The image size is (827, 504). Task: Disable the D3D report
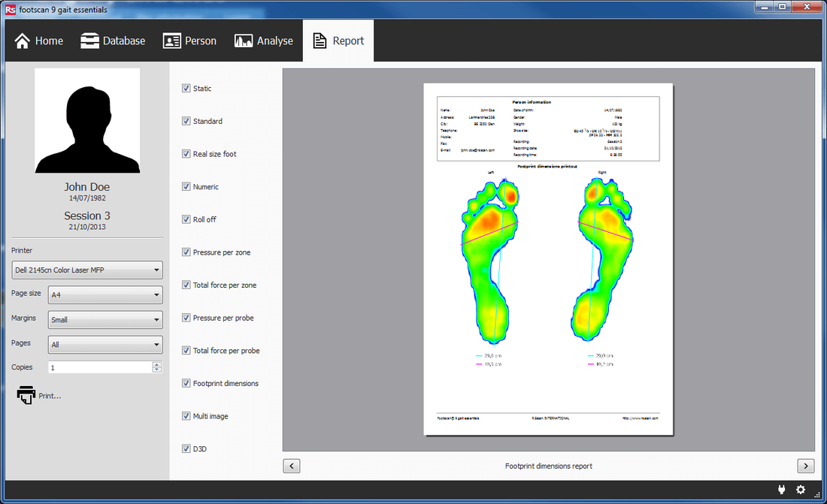(186, 448)
